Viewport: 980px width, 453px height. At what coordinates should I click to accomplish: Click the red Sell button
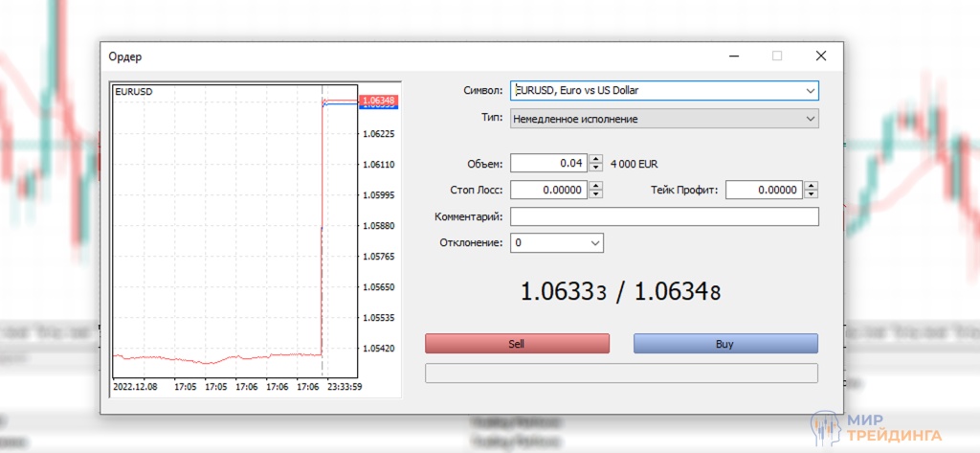[517, 344]
